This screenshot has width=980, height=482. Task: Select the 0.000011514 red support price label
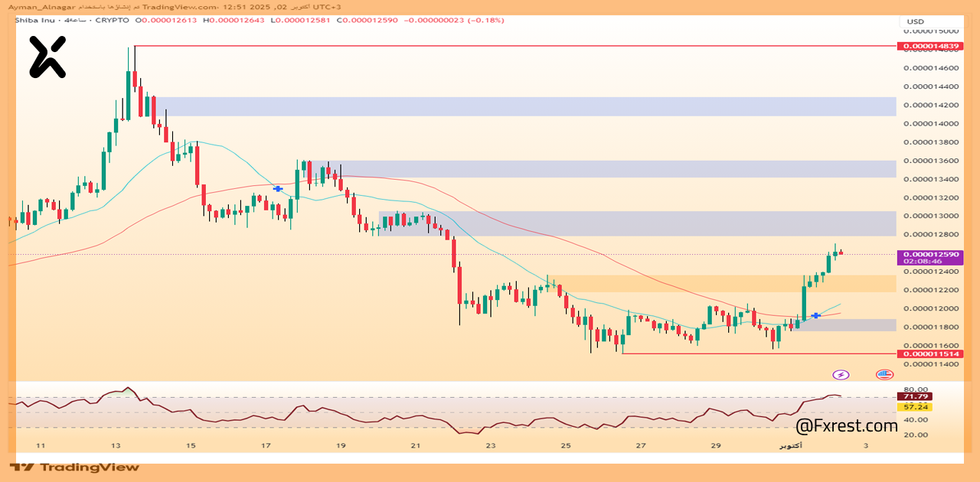tap(931, 353)
